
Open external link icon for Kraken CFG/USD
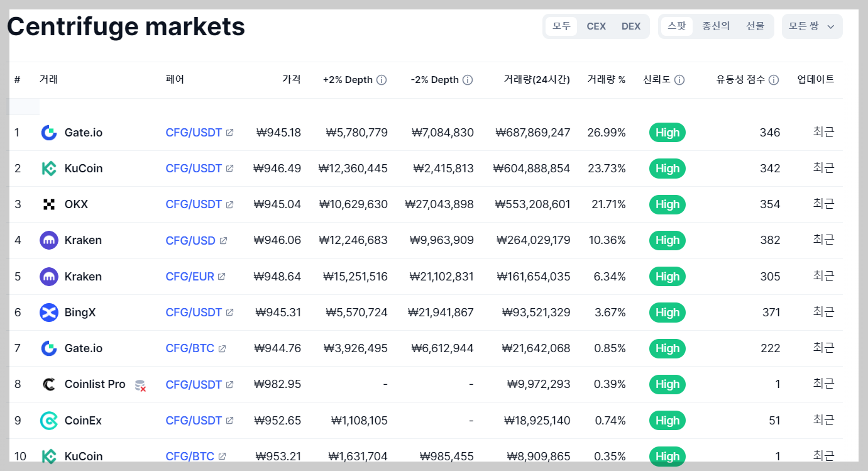[223, 240]
